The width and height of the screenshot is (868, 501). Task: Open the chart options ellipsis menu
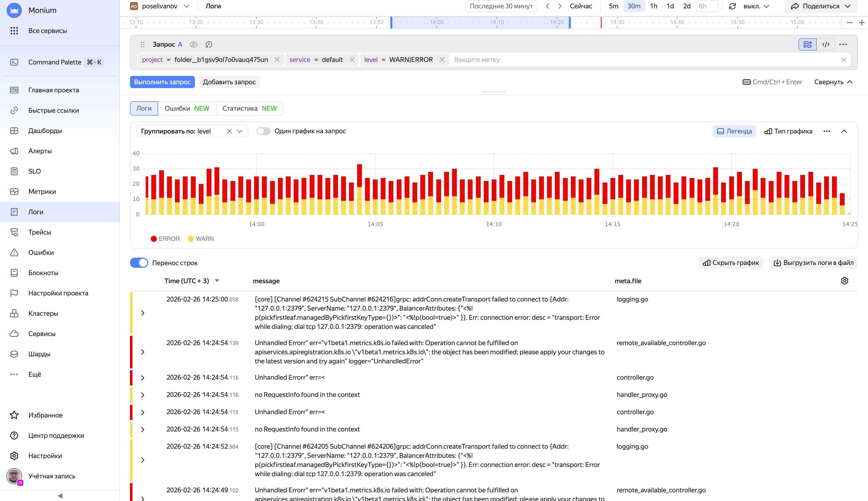point(827,131)
